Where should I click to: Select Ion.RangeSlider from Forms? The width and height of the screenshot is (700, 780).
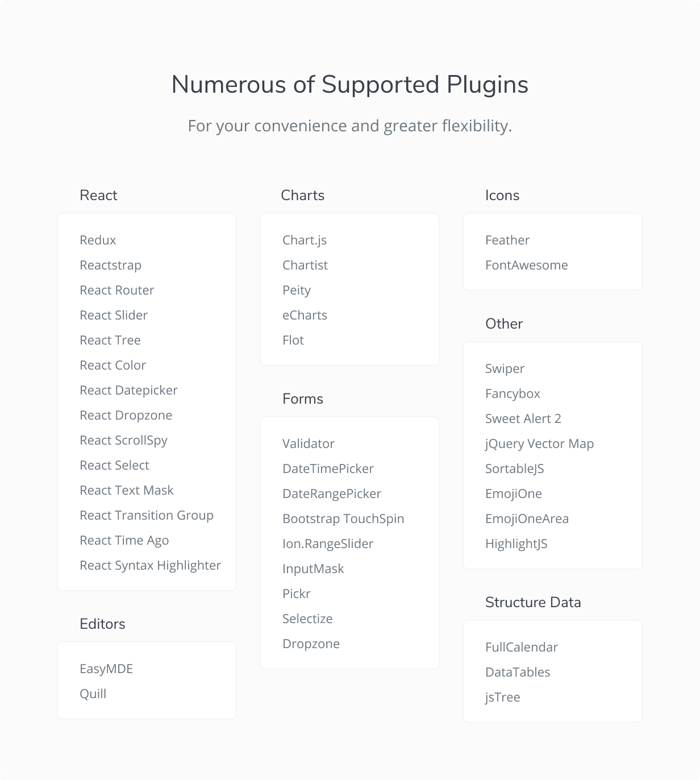(328, 543)
